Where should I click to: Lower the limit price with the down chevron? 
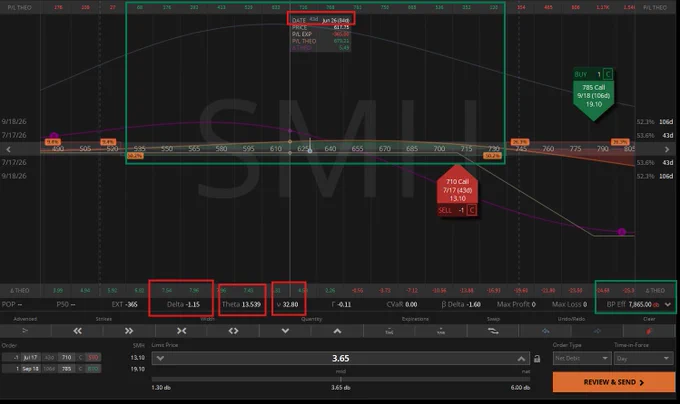tap(160, 358)
